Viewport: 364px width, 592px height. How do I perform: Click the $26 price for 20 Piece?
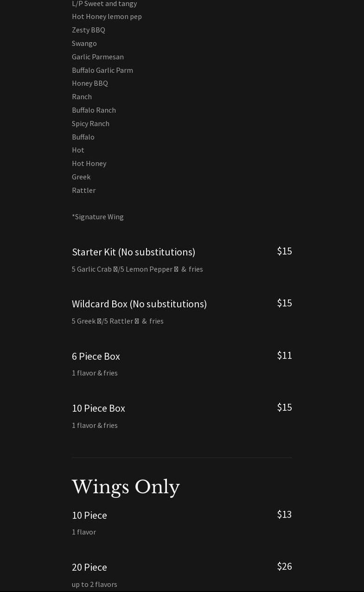(x=284, y=566)
